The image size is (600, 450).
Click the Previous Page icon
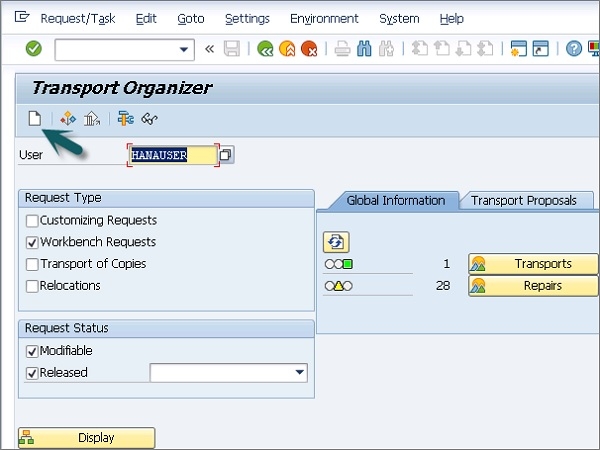[x=442, y=49]
